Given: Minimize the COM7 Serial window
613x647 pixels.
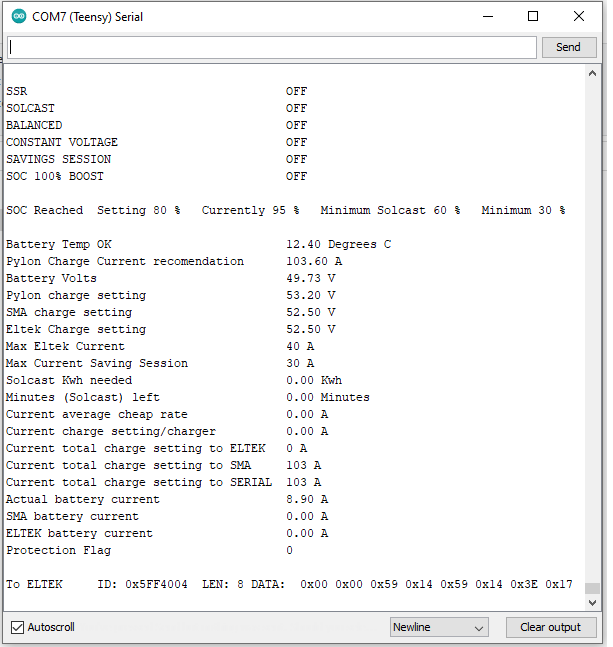Looking at the screenshot, I should [488, 17].
